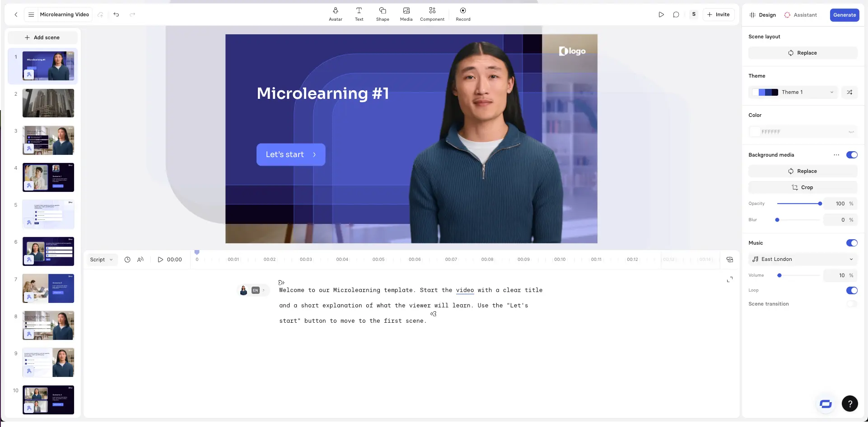
Task: Preview video with the top play icon
Action: coord(661,14)
